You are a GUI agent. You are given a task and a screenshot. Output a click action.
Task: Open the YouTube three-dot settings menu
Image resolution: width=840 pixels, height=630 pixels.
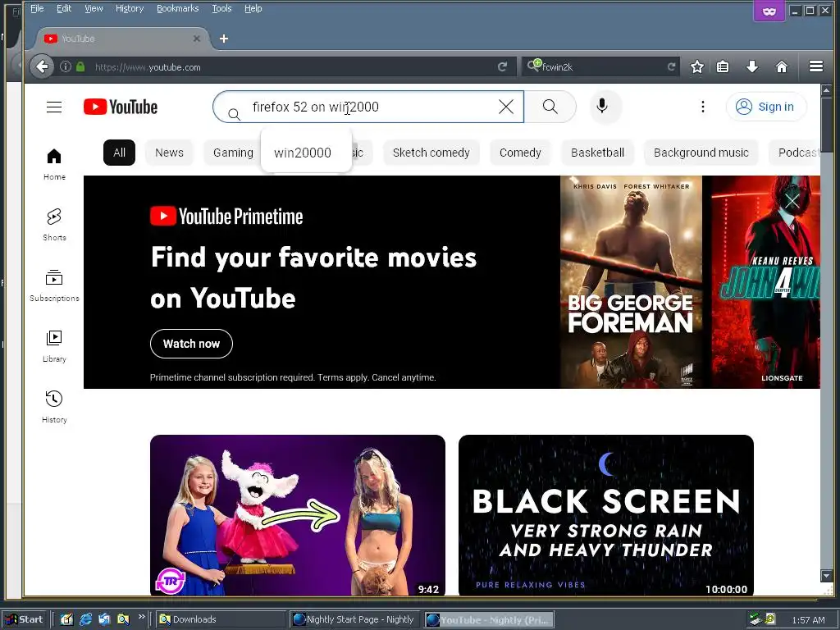coord(703,107)
